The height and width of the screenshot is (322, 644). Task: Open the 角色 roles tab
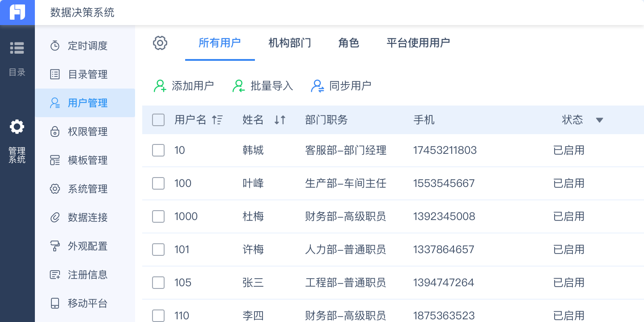pos(348,43)
